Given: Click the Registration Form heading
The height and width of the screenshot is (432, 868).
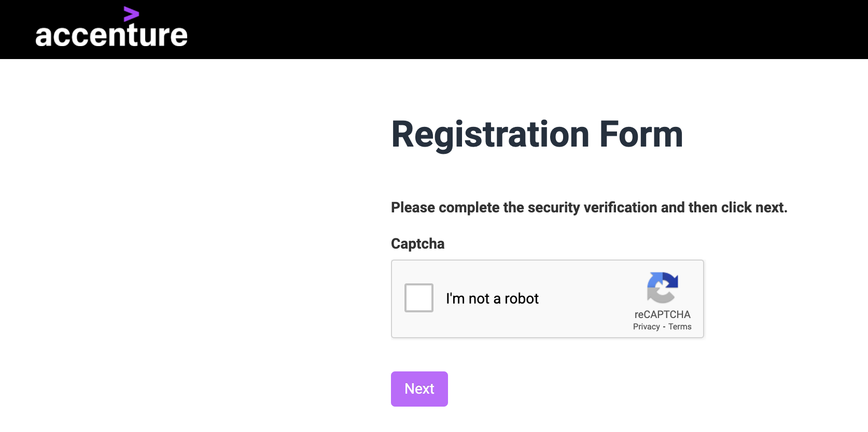Looking at the screenshot, I should pos(537,135).
